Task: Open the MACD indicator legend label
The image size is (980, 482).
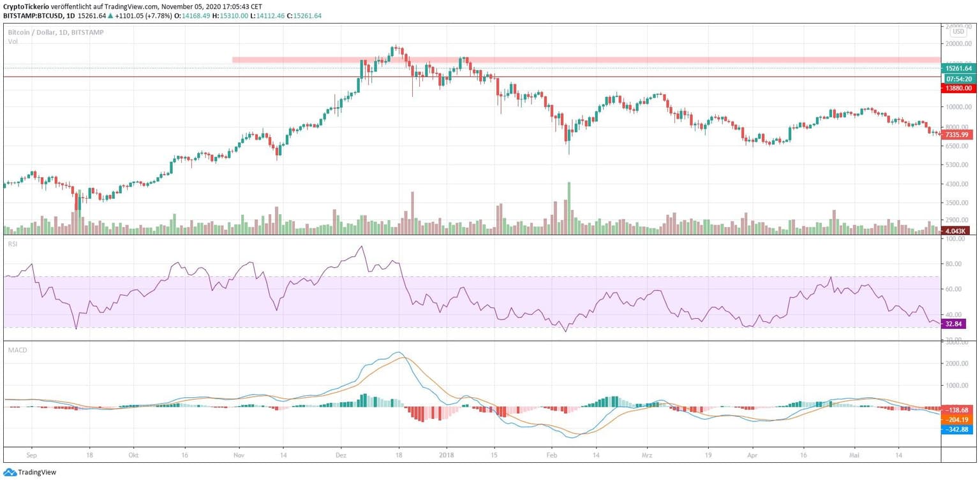Action: coord(15,349)
